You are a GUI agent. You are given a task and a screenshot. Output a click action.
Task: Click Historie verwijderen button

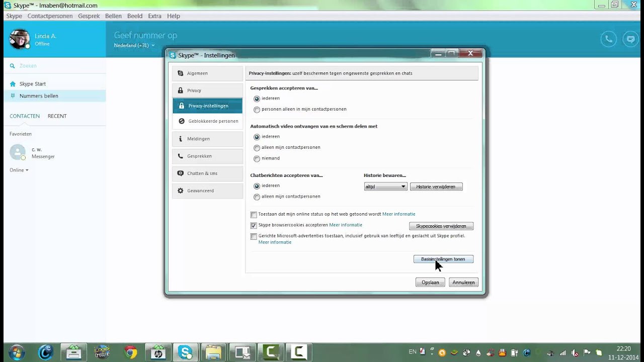click(436, 187)
